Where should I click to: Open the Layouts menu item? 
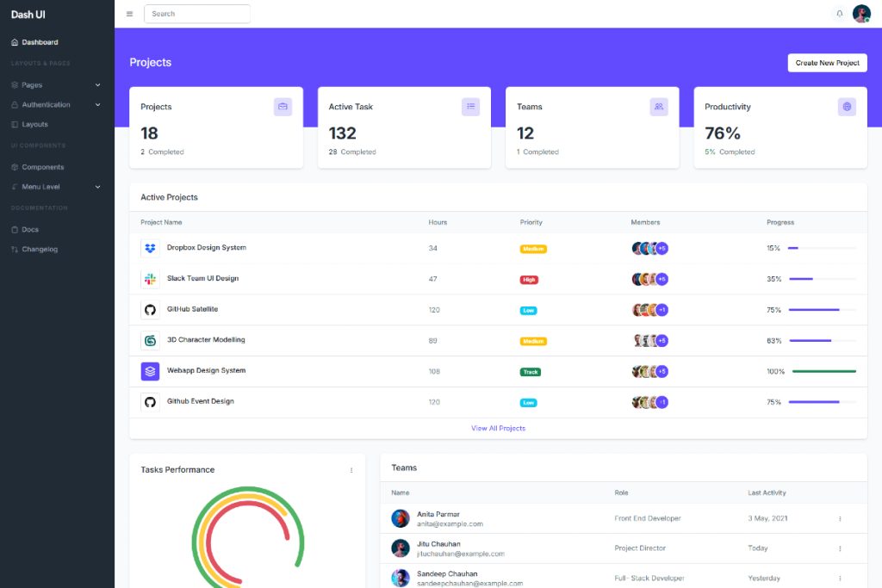pyautogui.click(x=34, y=125)
